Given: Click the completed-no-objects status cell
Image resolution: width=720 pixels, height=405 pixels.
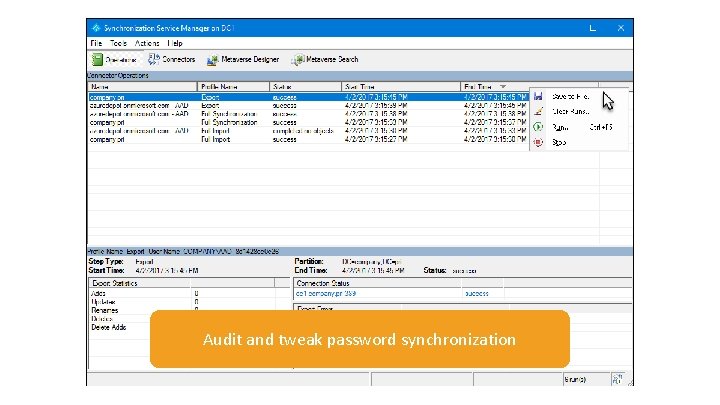Looking at the screenshot, I should (x=303, y=131).
